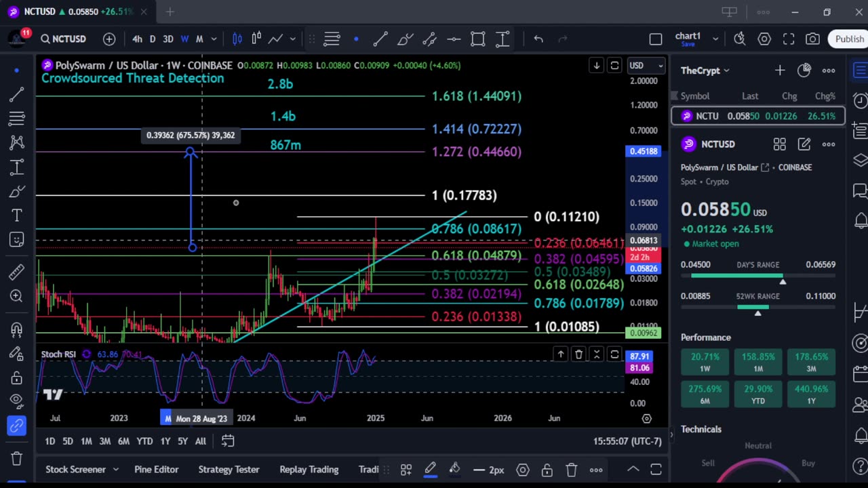The image size is (868, 488).
Task: Select the 6M date range
Action: point(123,441)
